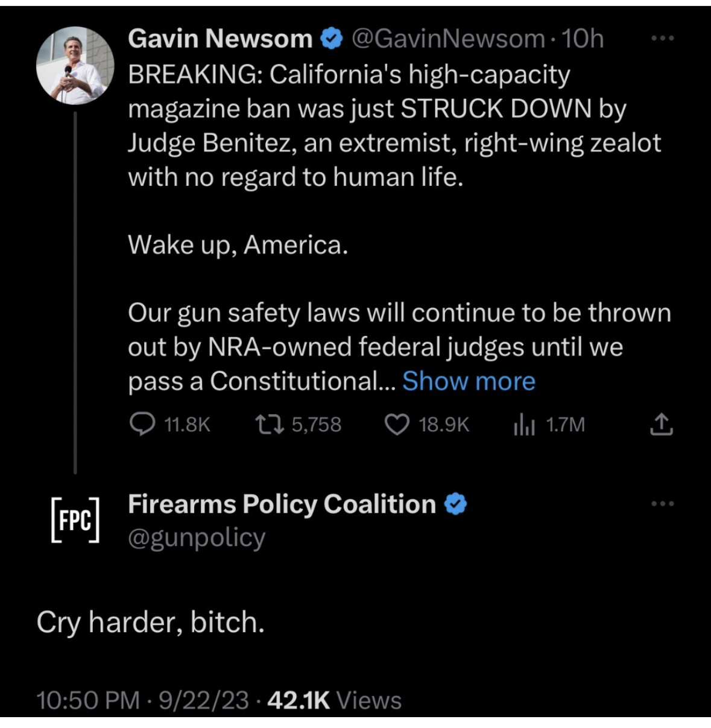Select the 'Cry harder' reply text

point(151,622)
